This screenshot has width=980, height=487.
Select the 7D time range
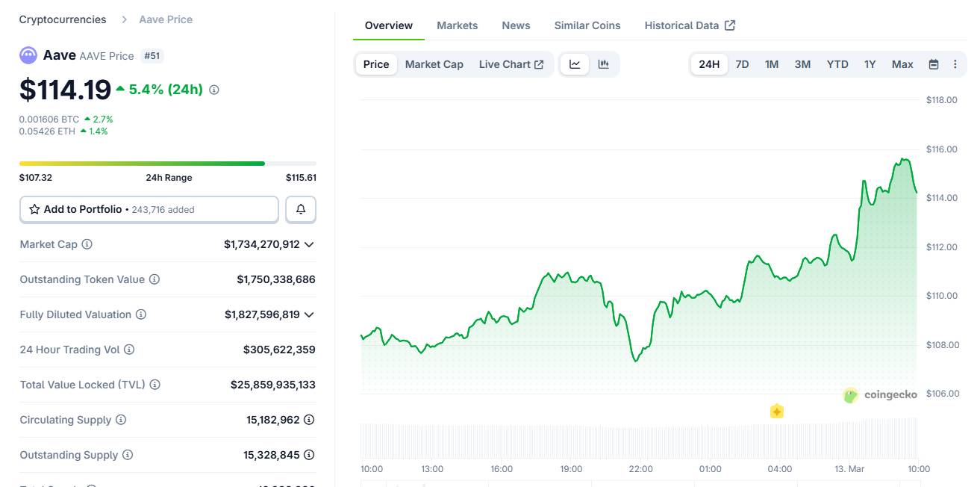pos(742,64)
